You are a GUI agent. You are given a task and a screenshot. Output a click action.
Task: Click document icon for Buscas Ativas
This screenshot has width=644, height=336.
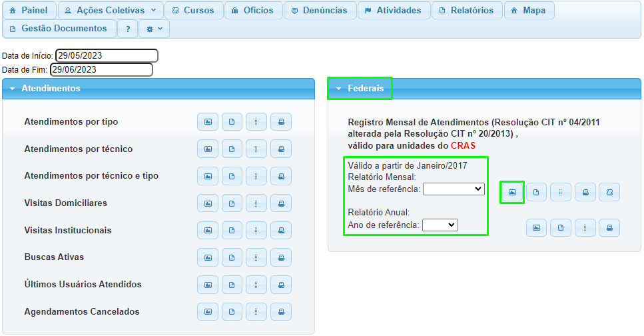tap(232, 257)
